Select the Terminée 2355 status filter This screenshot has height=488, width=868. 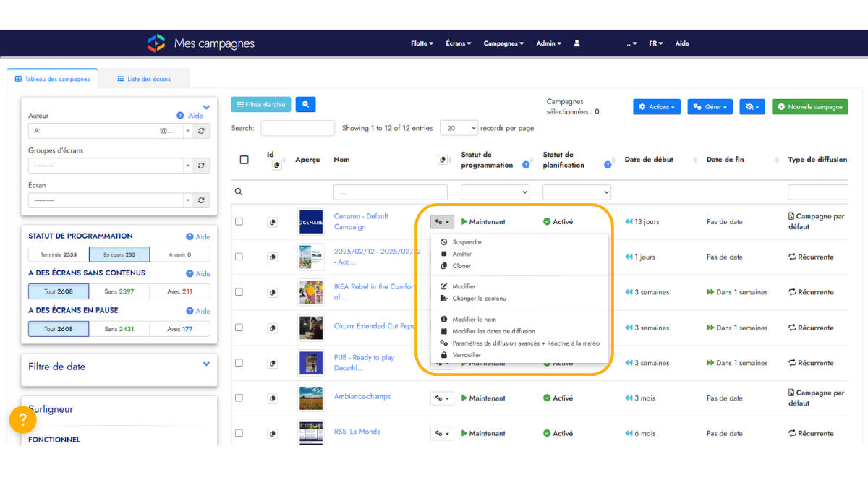point(59,254)
